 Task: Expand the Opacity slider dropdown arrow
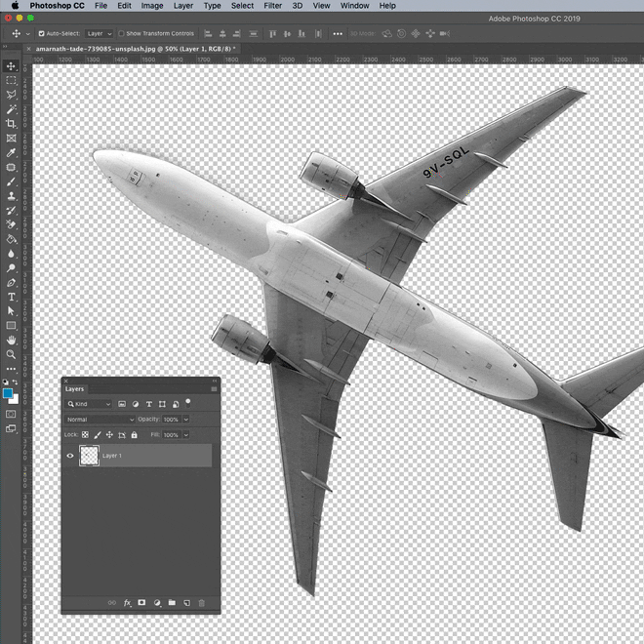[x=185, y=420]
